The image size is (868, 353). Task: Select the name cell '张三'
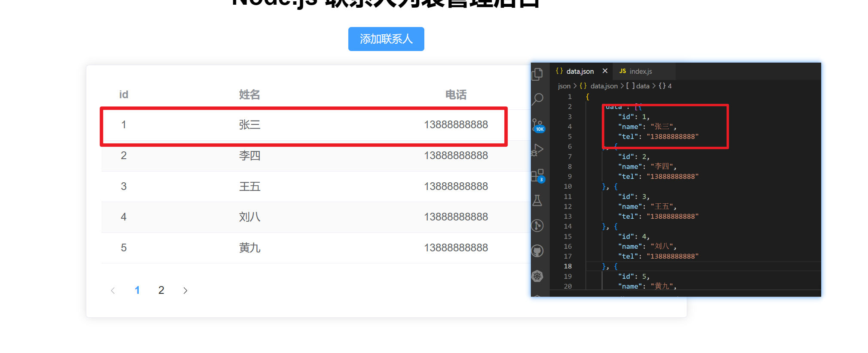[x=250, y=125]
